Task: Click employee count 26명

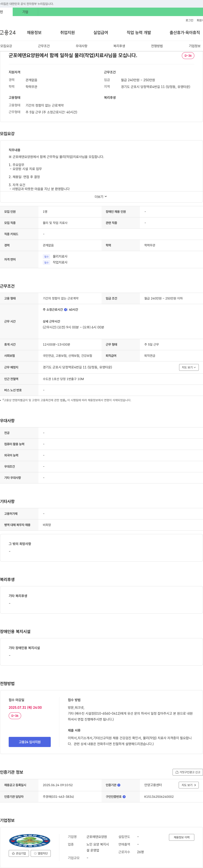Action: tap(140, 852)
